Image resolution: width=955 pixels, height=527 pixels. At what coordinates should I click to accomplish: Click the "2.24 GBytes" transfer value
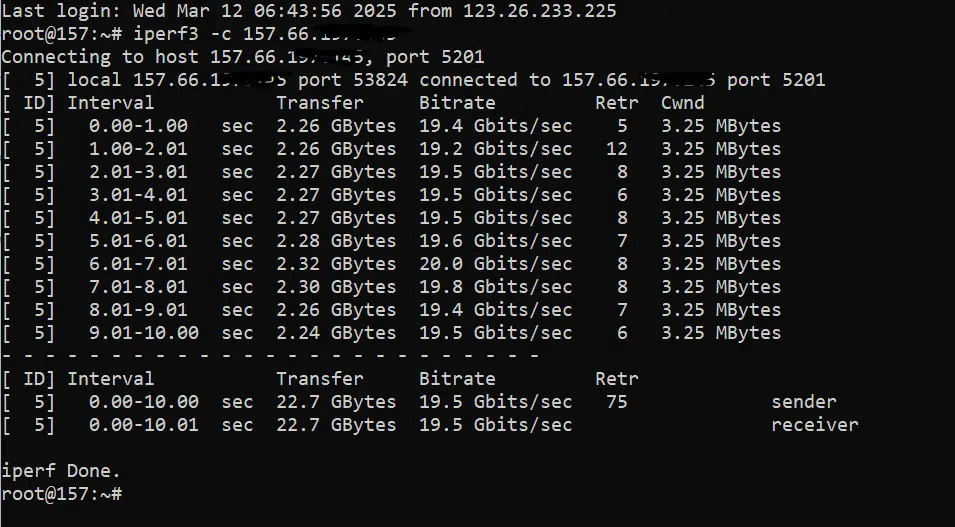click(336, 333)
